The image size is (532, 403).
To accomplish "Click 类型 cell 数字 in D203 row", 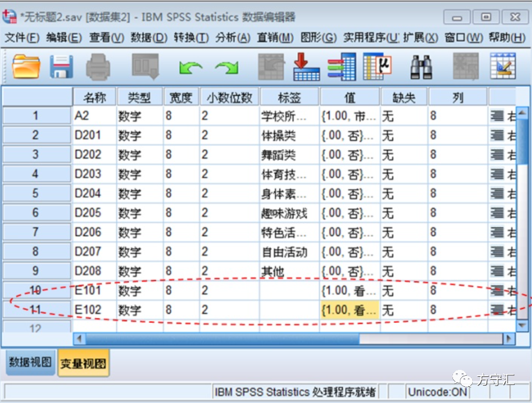I will tap(140, 174).
